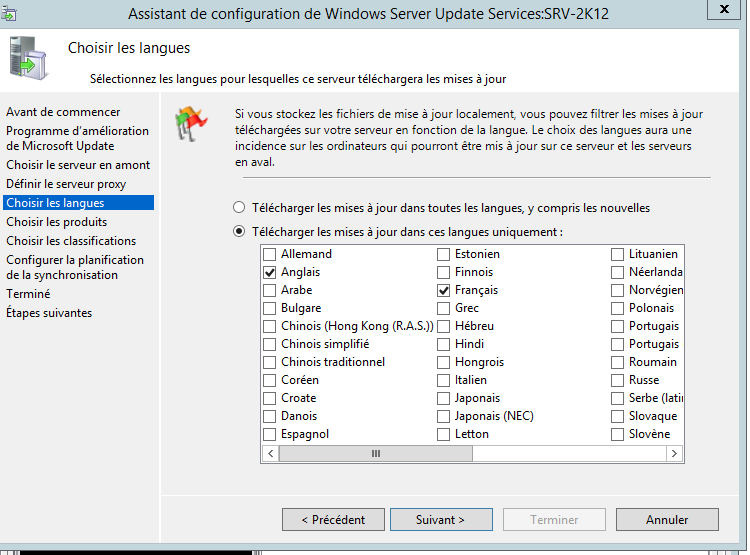Check the Slovaque language checkbox

(x=618, y=416)
